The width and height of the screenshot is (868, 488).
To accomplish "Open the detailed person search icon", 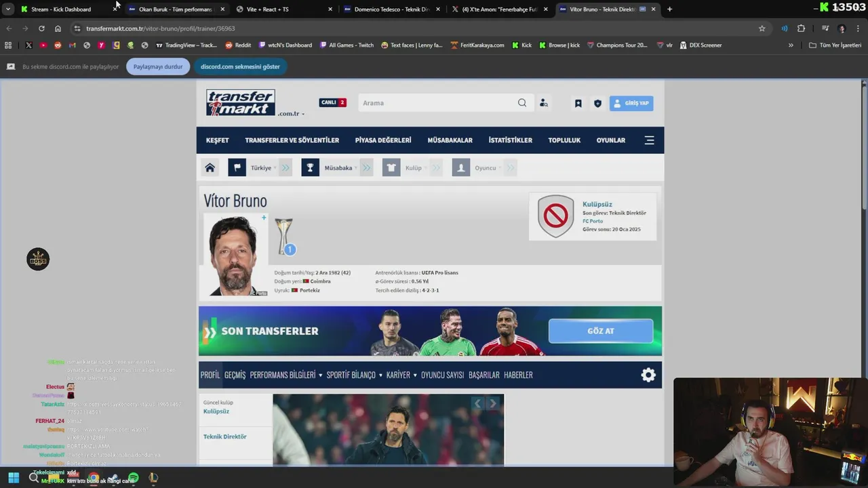I will coord(544,103).
